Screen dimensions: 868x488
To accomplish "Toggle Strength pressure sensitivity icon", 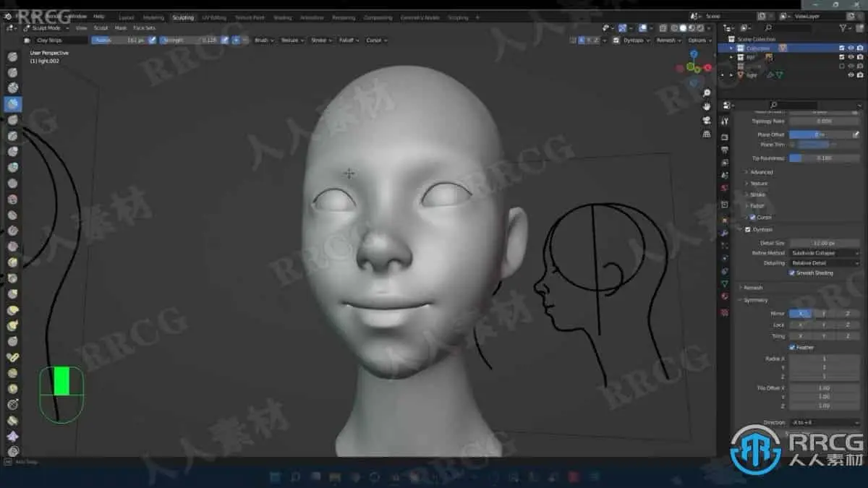I will pyautogui.click(x=224, y=40).
